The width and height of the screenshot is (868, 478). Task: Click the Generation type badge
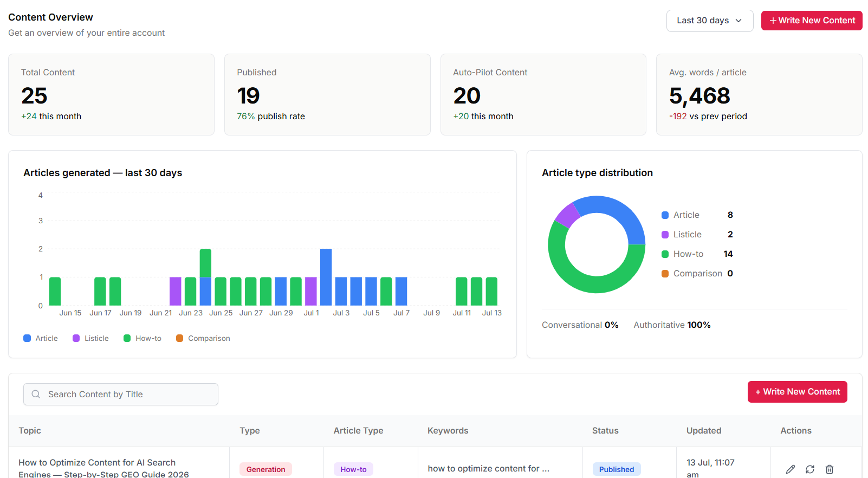[265, 469]
